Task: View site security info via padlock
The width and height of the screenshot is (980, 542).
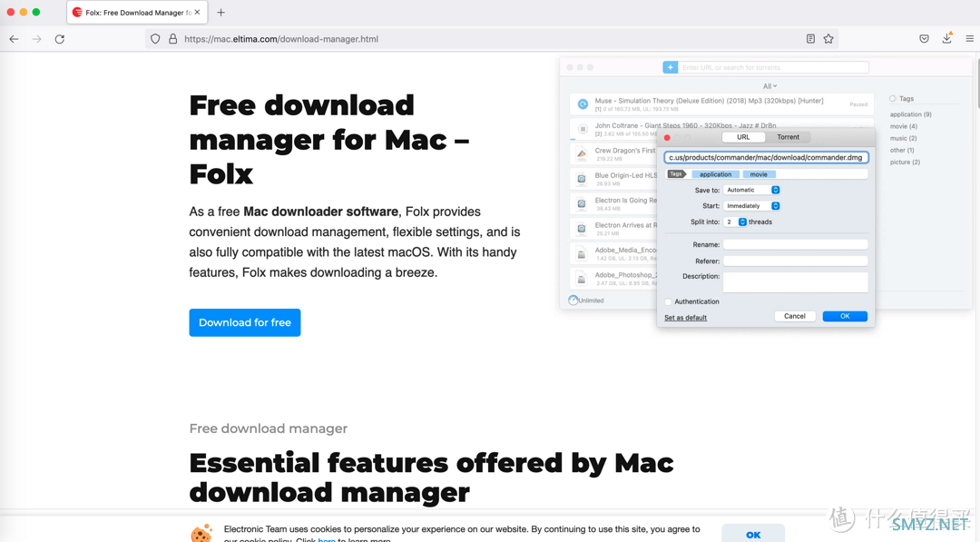Action: pyautogui.click(x=173, y=39)
